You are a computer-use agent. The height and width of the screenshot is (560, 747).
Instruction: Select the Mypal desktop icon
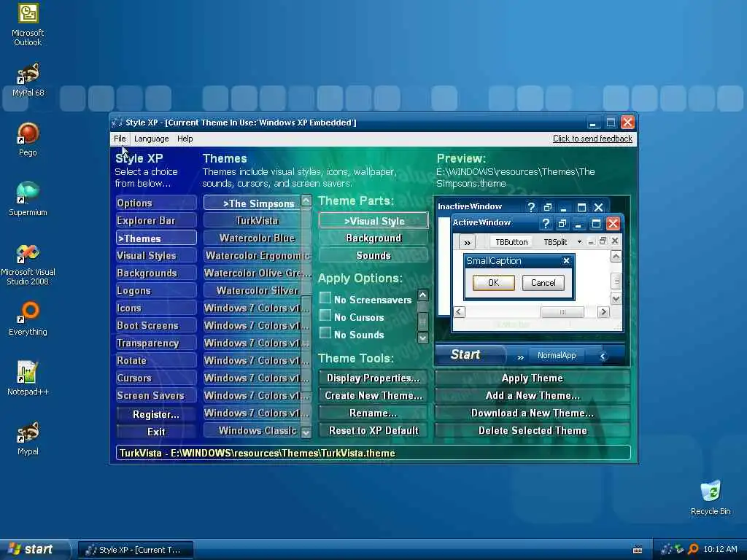click(x=28, y=438)
